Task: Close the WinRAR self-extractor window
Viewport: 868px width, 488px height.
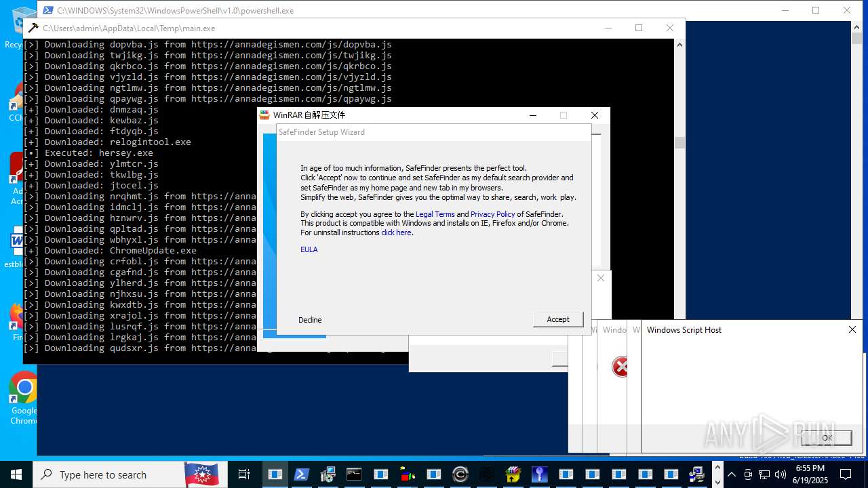Action: [595, 115]
